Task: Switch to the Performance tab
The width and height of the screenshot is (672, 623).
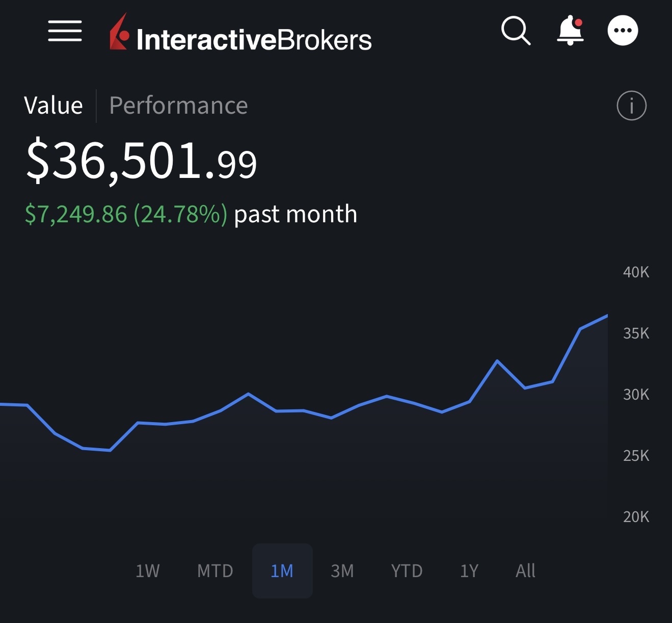Action: pyautogui.click(x=178, y=106)
